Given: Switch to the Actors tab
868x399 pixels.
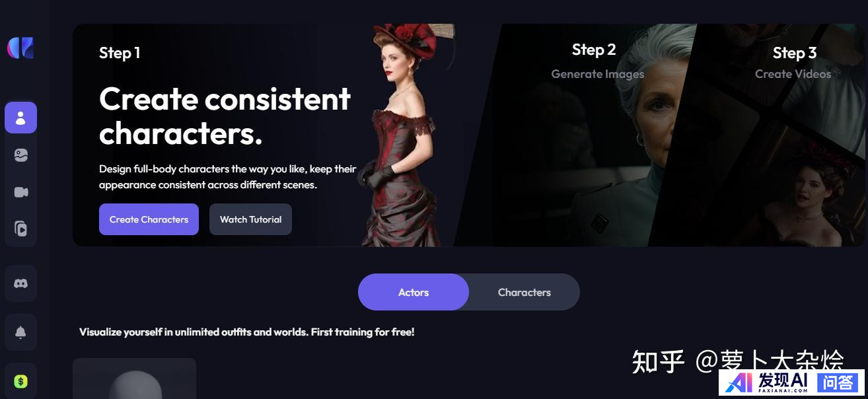Looking at the screenshot, I should (414, 292).
